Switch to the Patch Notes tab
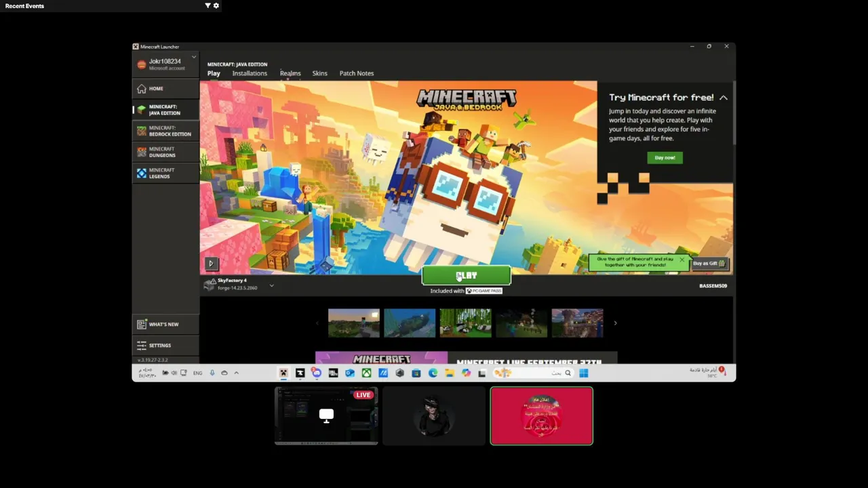 tap(357, 73)
